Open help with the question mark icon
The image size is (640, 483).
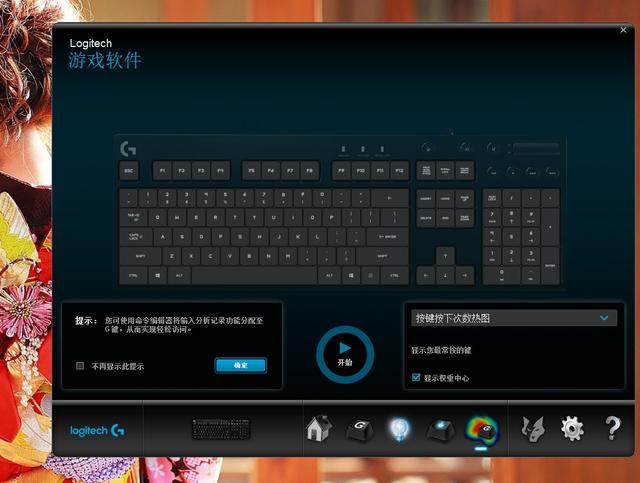pyautogui.click(x=613, y=429)
